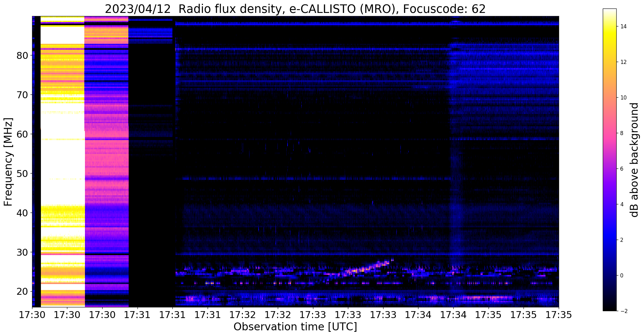
Task: Click the 'Observation time [UTC]' axis label
Action: point(295,327)
